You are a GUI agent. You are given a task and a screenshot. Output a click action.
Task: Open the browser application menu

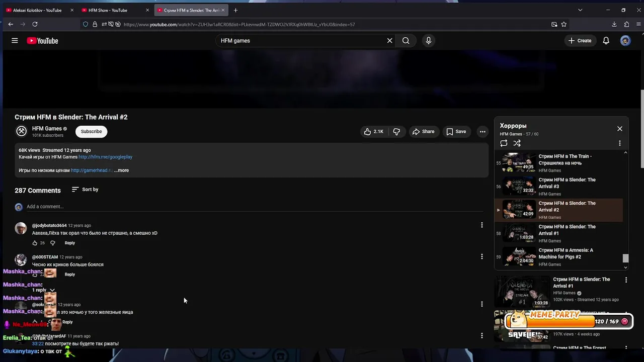(x=638, y=24)
